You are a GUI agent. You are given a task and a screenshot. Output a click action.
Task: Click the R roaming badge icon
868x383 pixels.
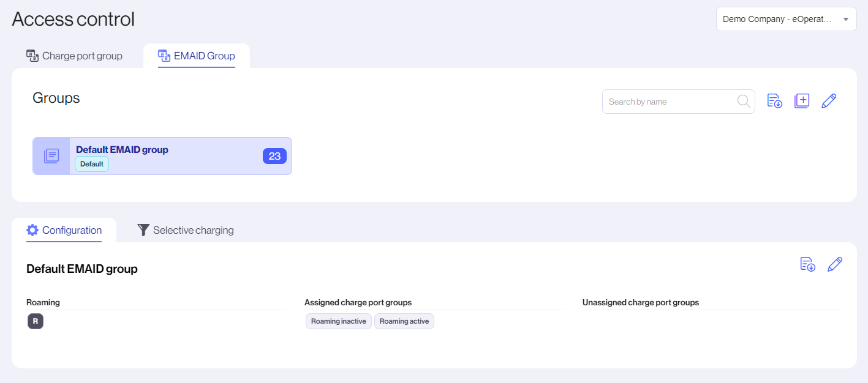36,321
